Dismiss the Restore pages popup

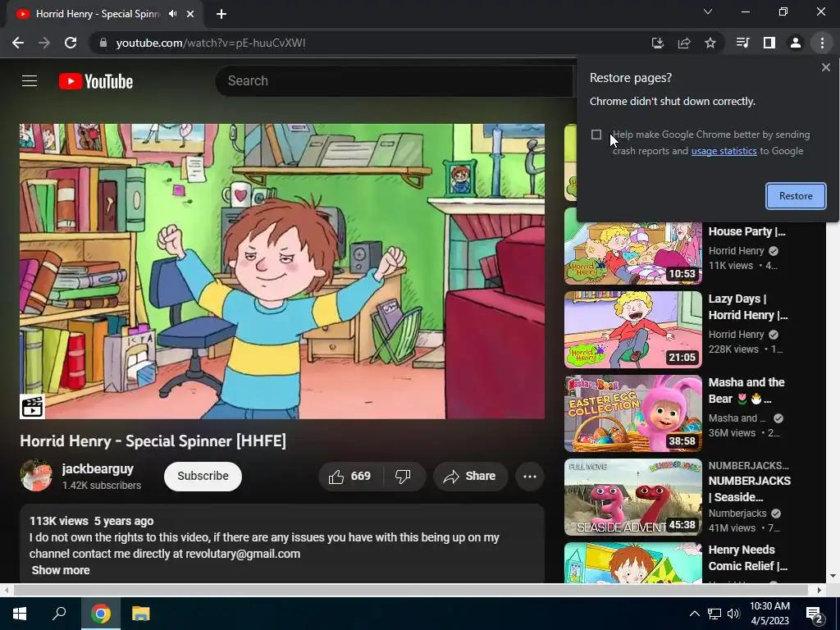(x=825, y=67)
